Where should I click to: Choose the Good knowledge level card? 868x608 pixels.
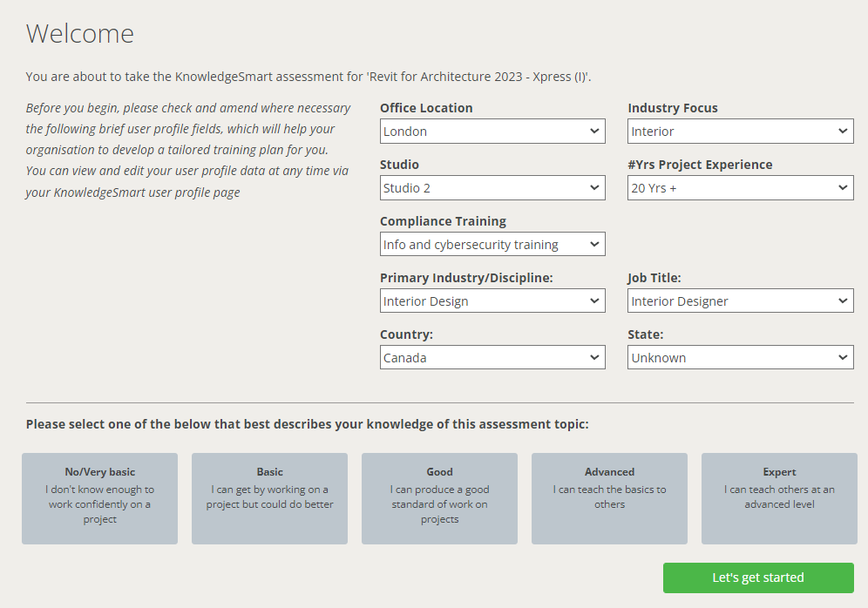439,498
